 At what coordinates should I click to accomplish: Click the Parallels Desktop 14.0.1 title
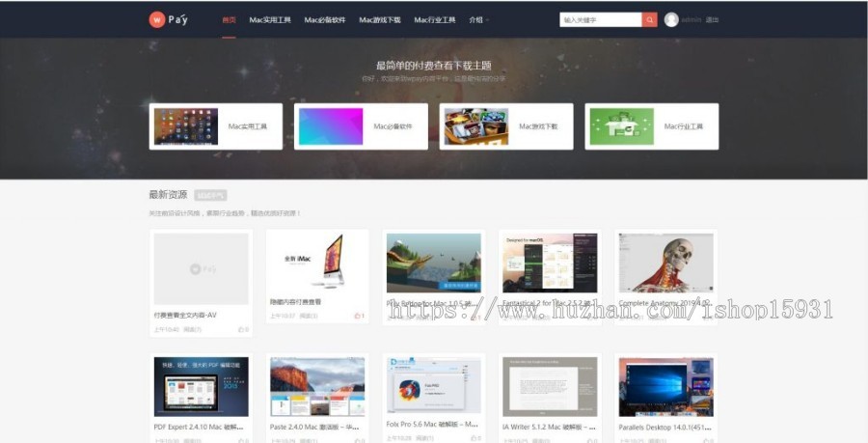coord(665,428)
